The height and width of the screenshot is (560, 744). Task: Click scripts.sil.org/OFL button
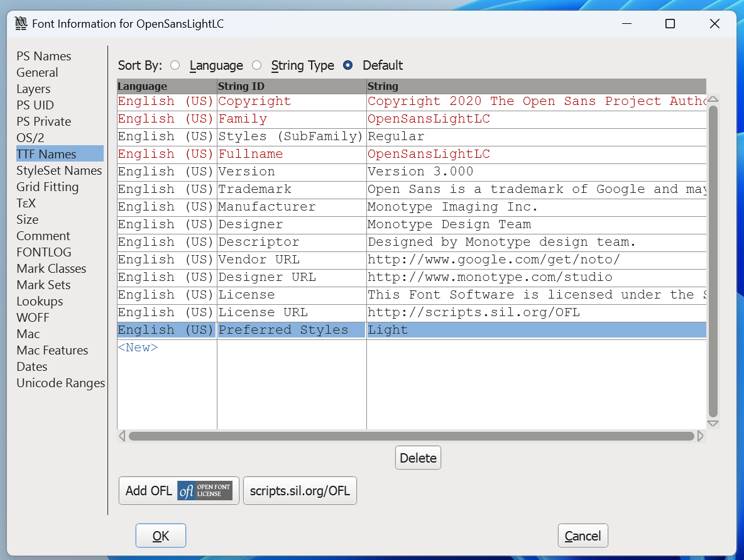coord(300,491)
